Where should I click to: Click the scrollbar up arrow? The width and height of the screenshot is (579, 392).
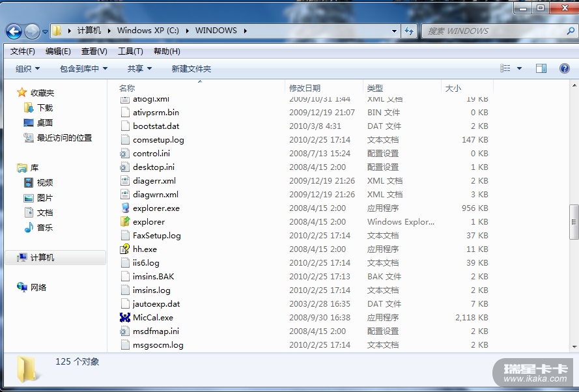coord(574,85)
